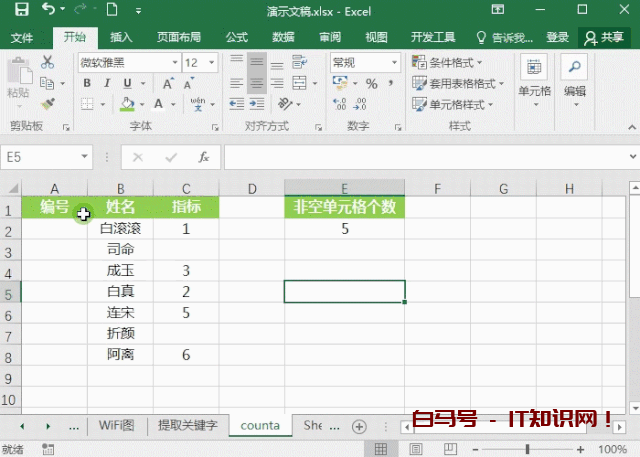Image resolution: width=640 pixels, height=457 pixels.
Task: Click the percent style icon
Action: 372,83
